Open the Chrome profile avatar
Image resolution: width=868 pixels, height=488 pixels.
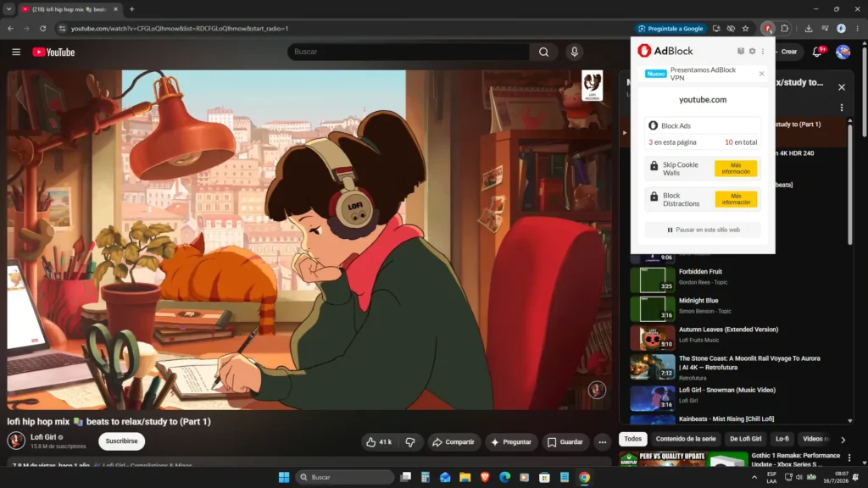(841, 28)
